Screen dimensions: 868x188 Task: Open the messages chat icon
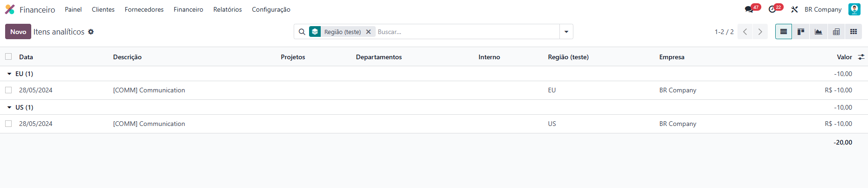pyautogui.click(x=749, y=9)
